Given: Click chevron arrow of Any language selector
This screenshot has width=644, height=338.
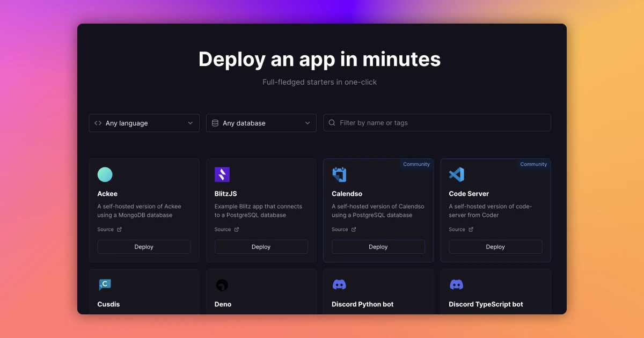Looking at the screenshot, I should (x=190, y=123).
